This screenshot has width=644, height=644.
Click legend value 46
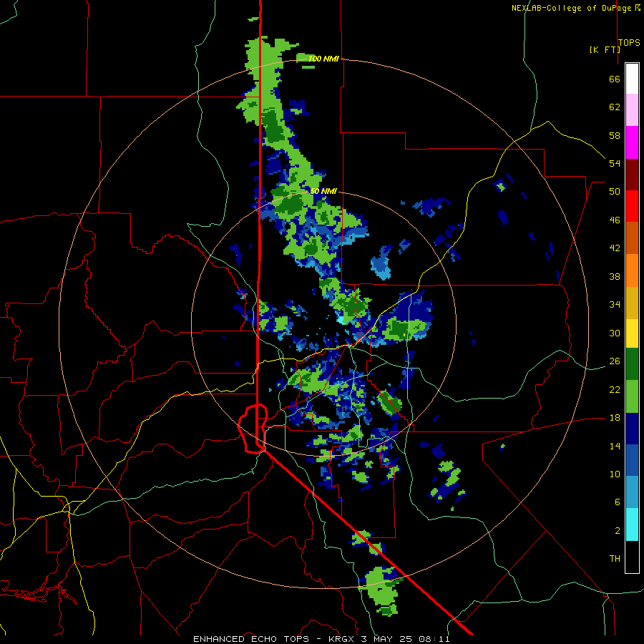click(615, 220)
